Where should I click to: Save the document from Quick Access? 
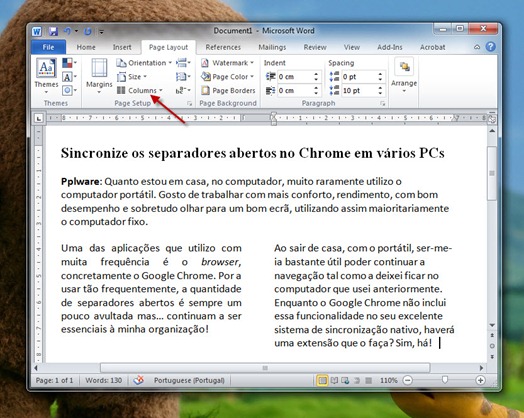click(53, 31)
